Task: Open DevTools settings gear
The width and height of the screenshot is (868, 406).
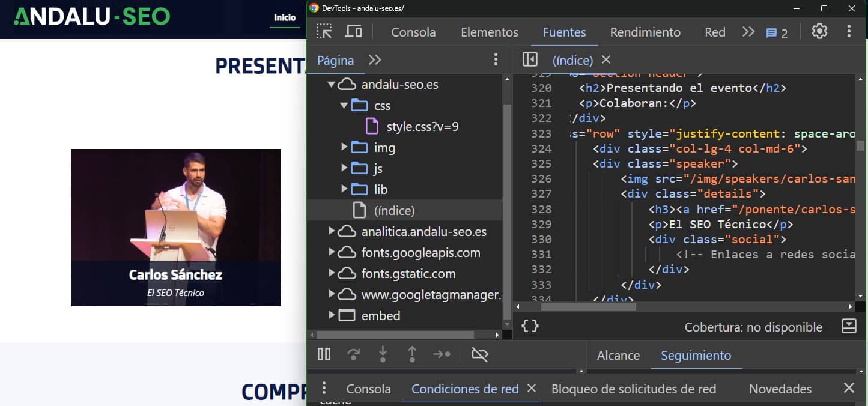Action: coord(819,32)
